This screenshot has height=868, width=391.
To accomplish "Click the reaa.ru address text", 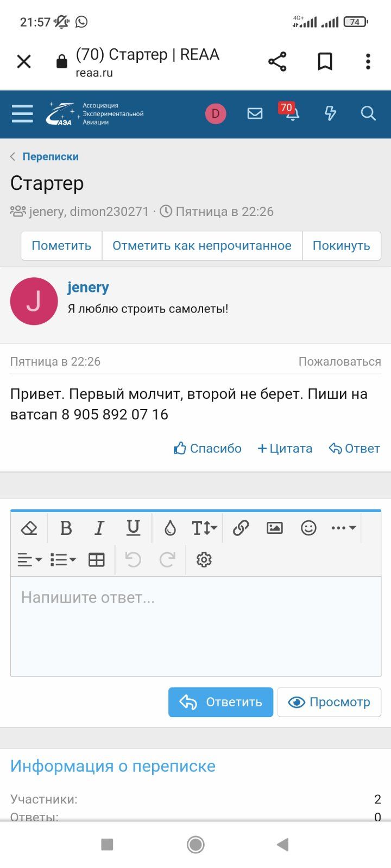I will 94,73.
